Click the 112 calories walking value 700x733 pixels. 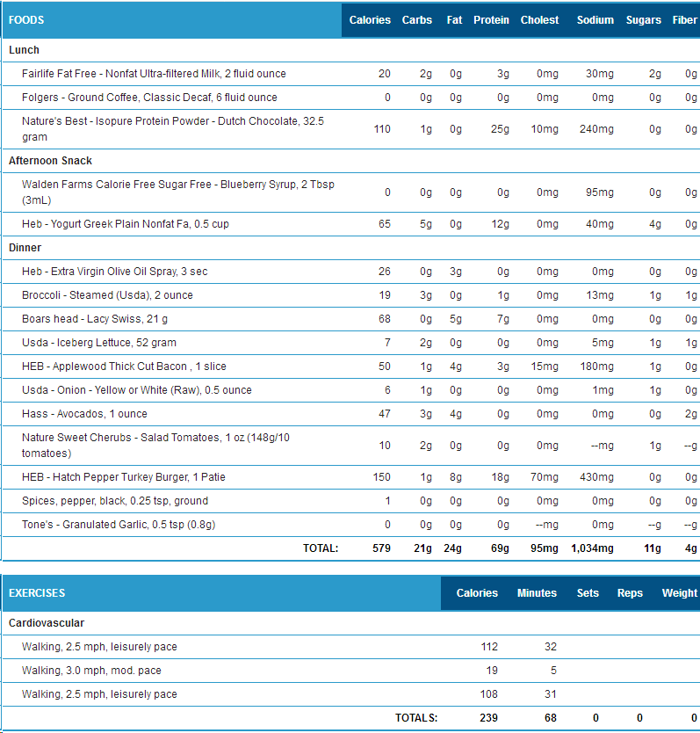[x=489, y=647]
